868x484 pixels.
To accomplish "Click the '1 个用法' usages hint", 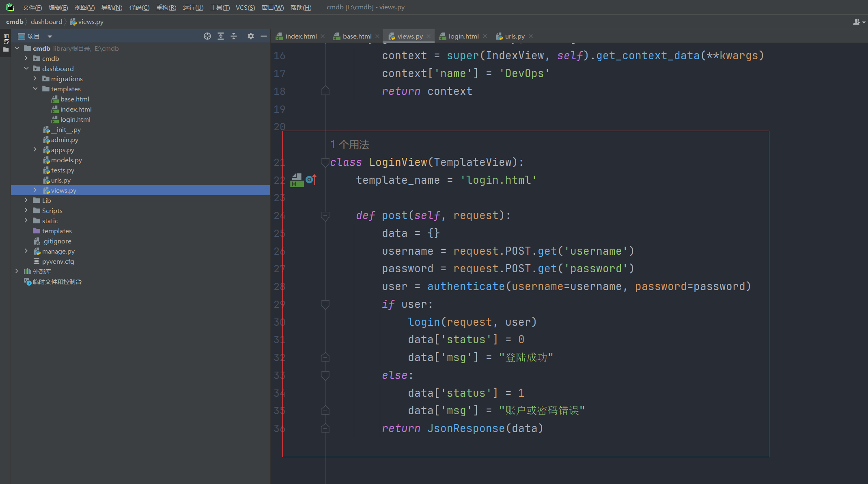I will (350, 144).
